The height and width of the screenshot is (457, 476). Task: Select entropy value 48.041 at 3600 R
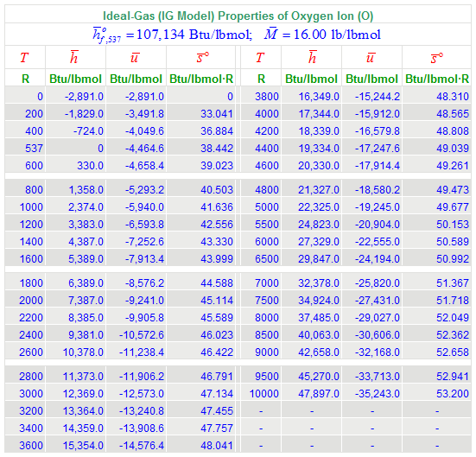[x=217, y=446]
